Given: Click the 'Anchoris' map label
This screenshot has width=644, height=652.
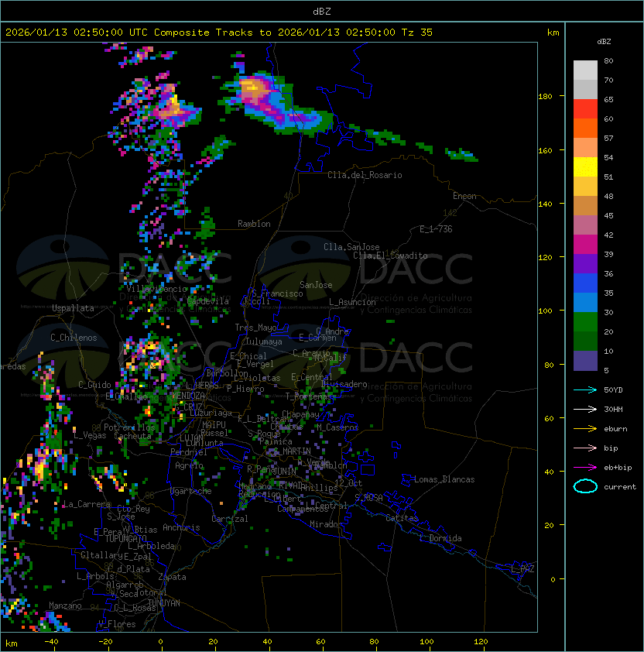Looking at the screenshot, I should (x=181, y=527).
